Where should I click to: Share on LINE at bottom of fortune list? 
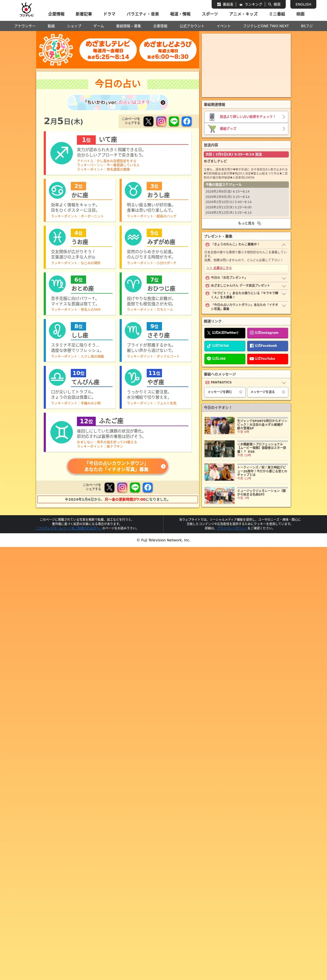tap(135, 487)
